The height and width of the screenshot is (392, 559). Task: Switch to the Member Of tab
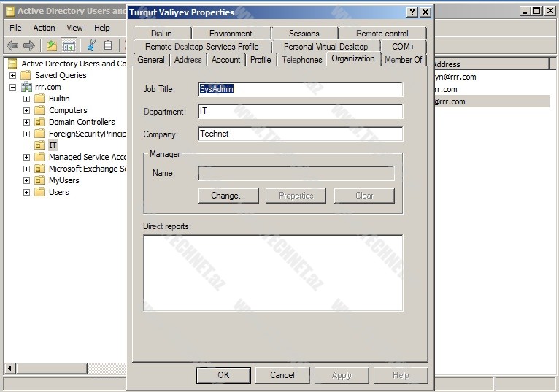pyautogui.click(x=403, y=60)
